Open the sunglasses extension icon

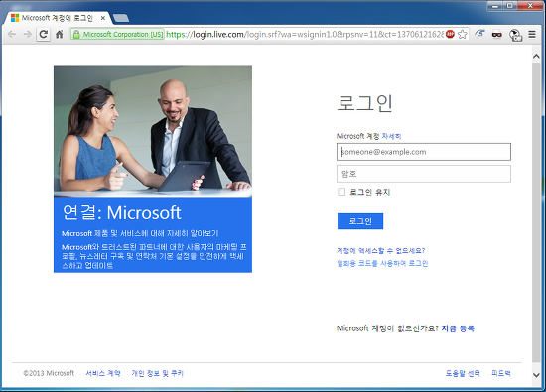(497, 34)
